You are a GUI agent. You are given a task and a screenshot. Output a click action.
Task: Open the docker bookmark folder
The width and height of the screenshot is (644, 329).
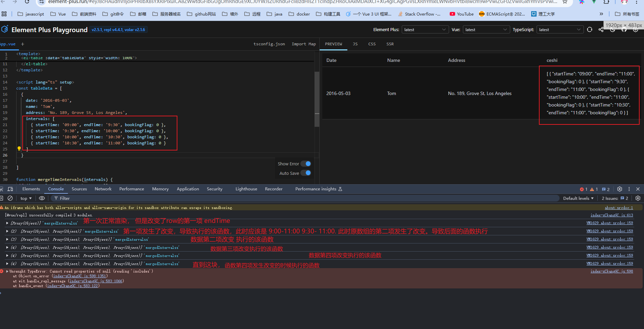pos(299,14)
